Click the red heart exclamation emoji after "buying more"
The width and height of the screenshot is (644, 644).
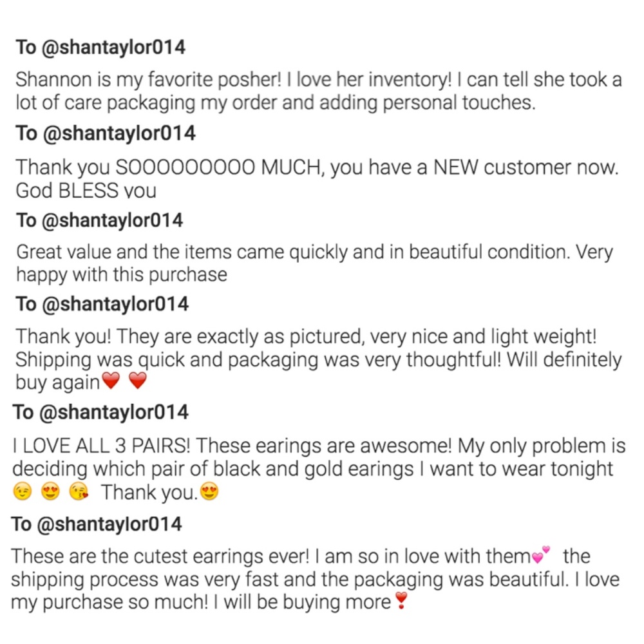(401, 603)
